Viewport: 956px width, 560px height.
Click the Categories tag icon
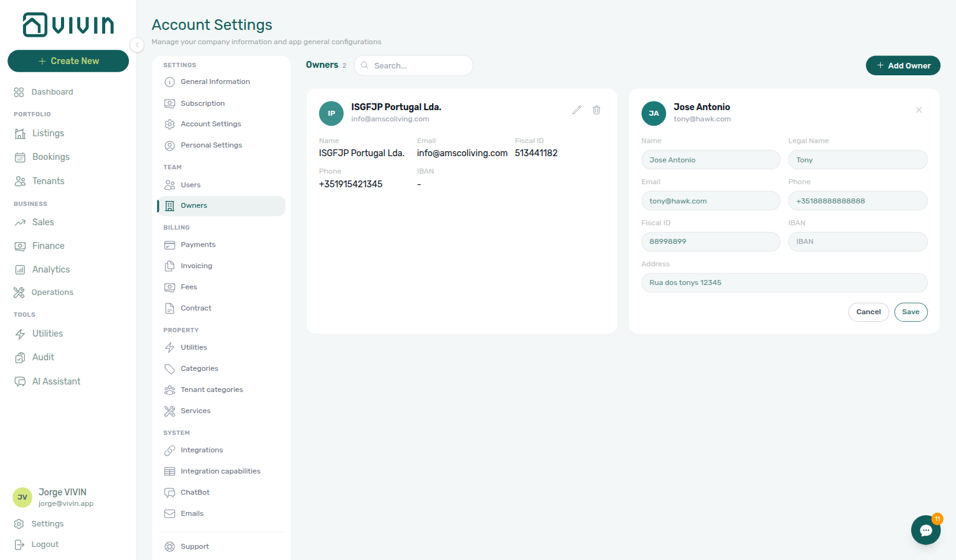click(169, 369)
